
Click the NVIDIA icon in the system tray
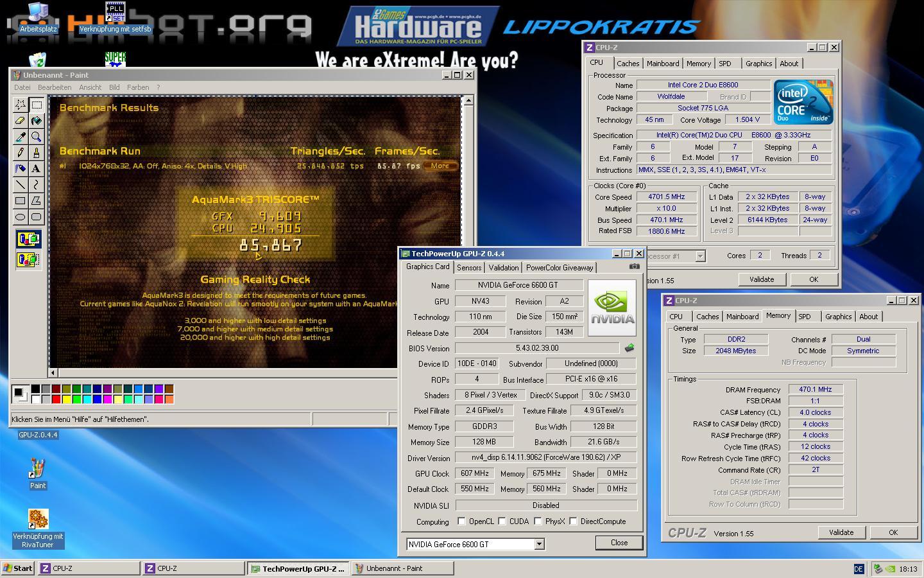891,569
